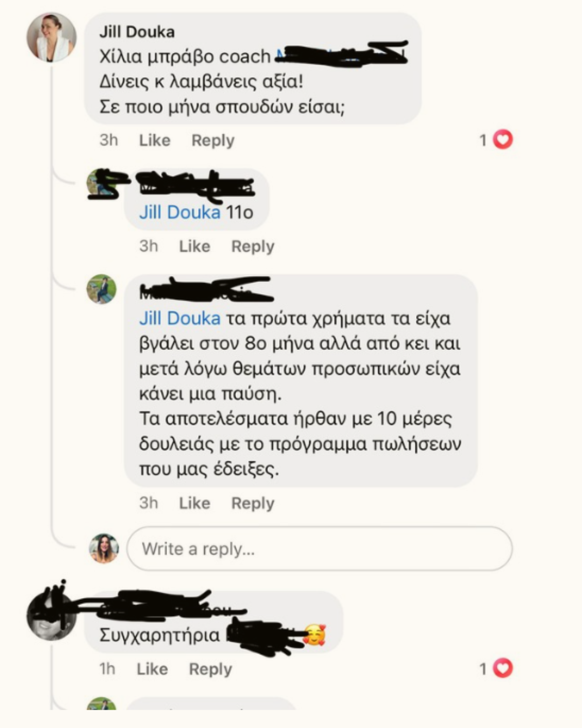Screen dimensions: 582x728
Task: Reply to the long sales-program comment
Action: pyautogui.click(x=253, y=503)
